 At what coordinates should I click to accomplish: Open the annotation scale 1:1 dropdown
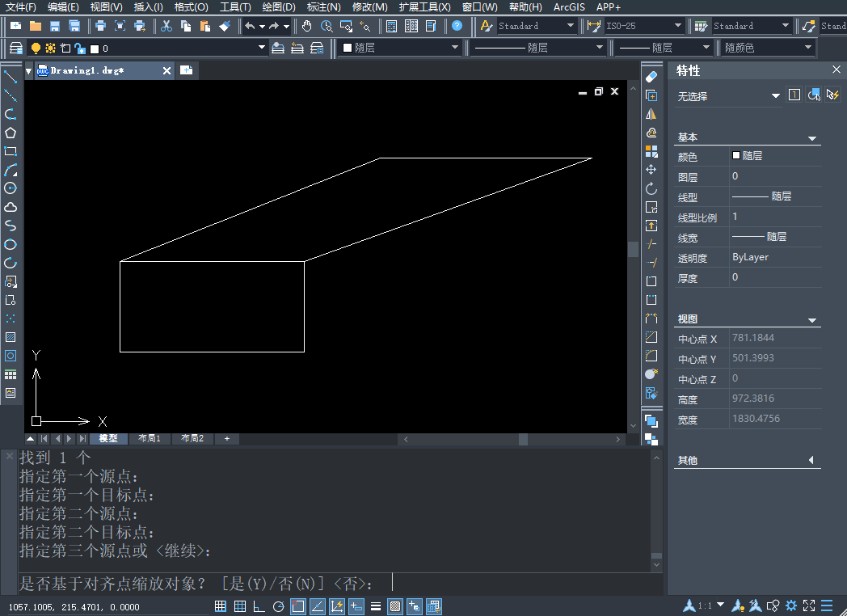point(720,605)
